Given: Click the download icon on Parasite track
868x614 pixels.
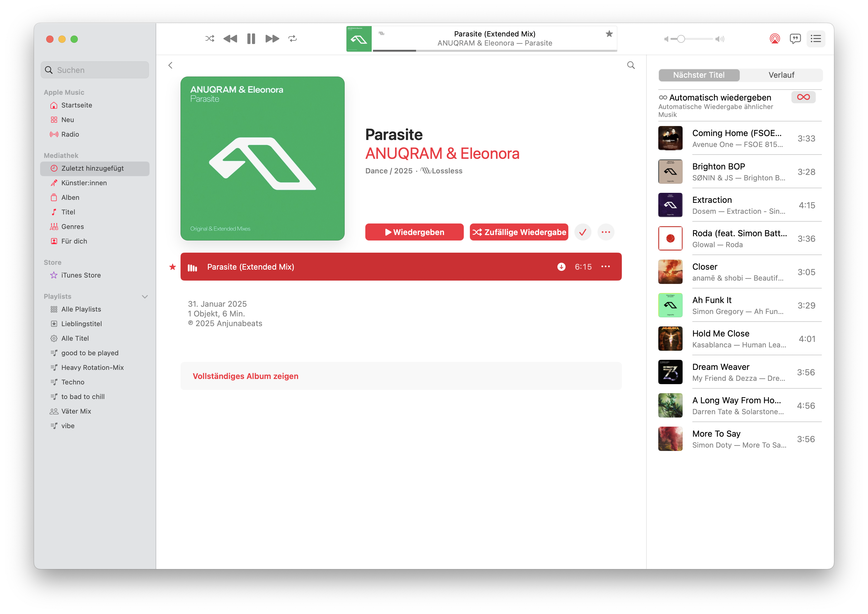Looking at the screenshot, I should (561, 267).
